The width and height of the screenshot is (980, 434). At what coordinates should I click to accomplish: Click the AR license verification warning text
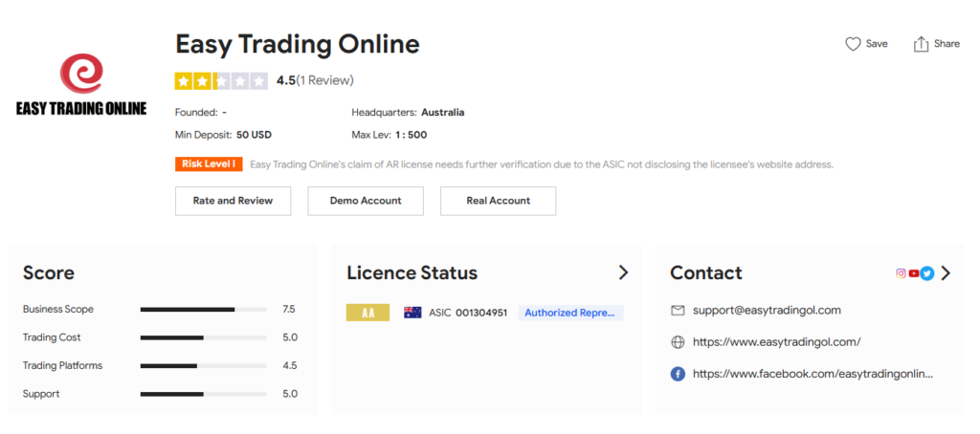pyautogui.click(x=542, y=164)
